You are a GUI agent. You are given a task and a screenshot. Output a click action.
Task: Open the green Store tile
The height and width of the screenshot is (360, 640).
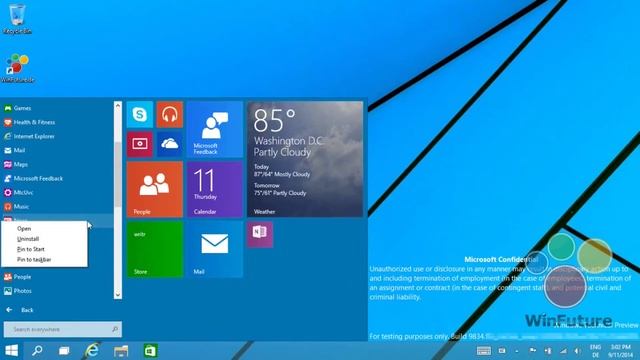point(155,249)
